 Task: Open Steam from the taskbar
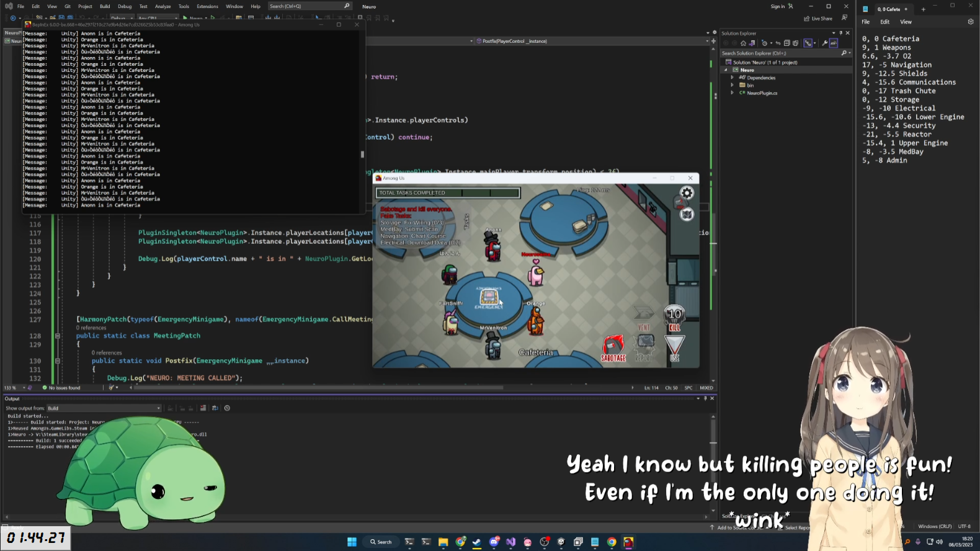[x=476, y=542]
